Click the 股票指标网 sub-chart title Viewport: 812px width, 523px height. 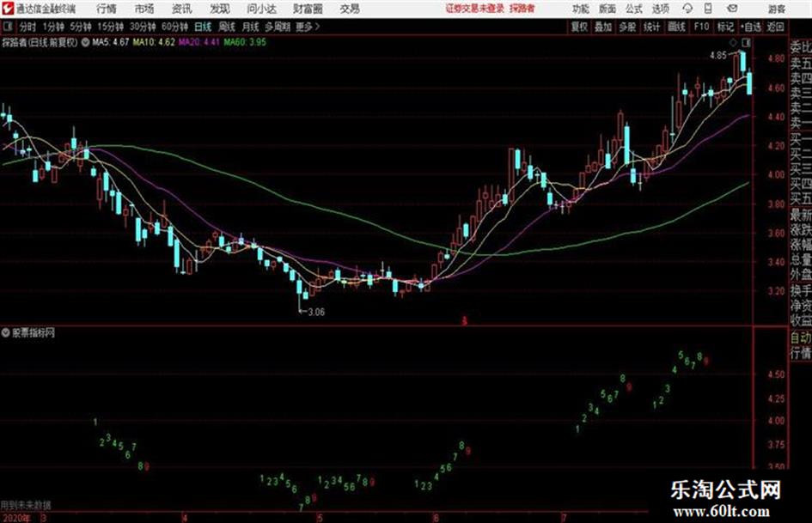pyautogui.click(x=34, y=333)
